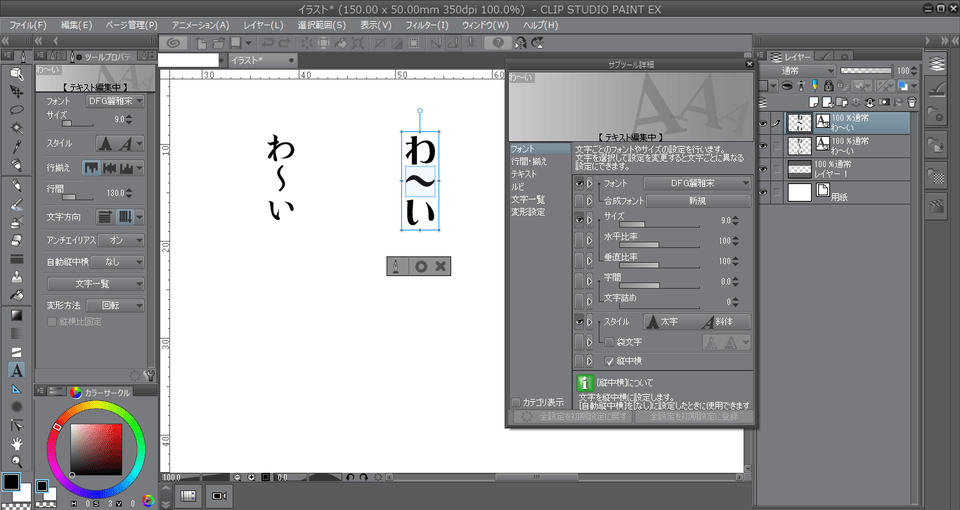
Task: Uncheck the 縦中横 checkbox
Action: [610, 361]
